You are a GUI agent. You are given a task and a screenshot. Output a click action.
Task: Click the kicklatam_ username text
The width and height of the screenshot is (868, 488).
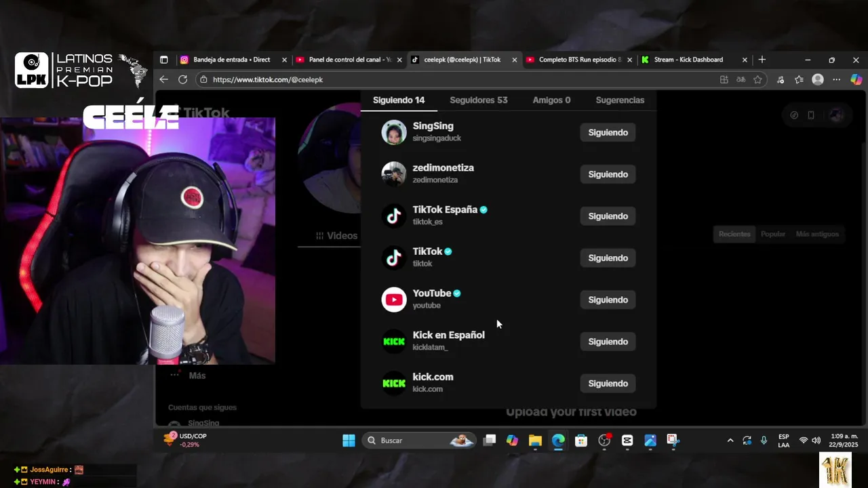[x=430, y=347]
